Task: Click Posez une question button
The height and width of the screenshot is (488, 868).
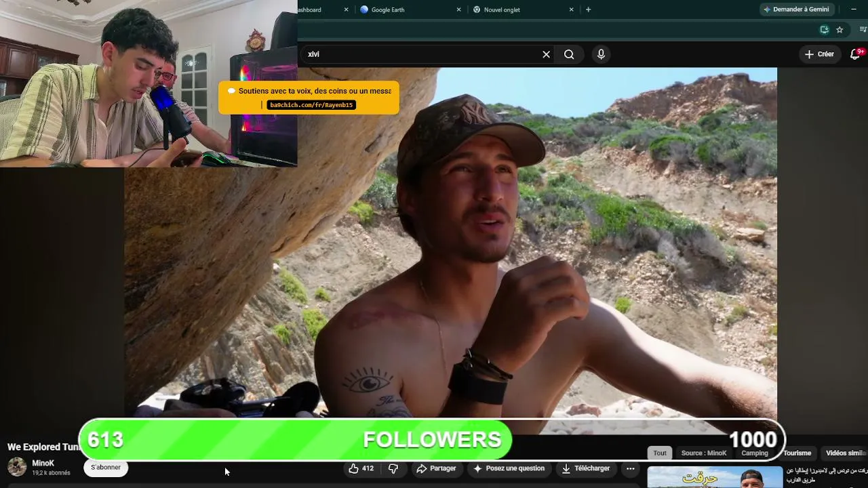Action: pyautogui.click(x=509, y=468)
